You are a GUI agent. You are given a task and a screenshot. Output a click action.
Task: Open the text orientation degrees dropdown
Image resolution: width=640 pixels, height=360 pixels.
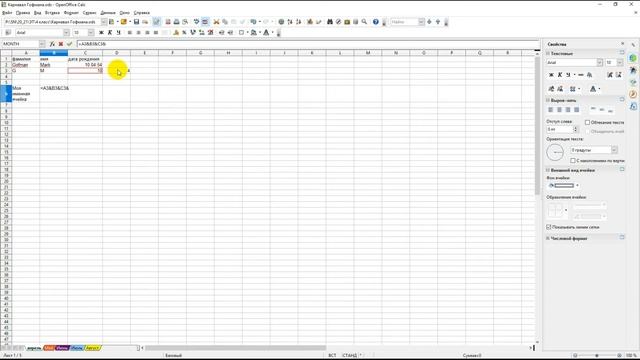click(614, 150)
